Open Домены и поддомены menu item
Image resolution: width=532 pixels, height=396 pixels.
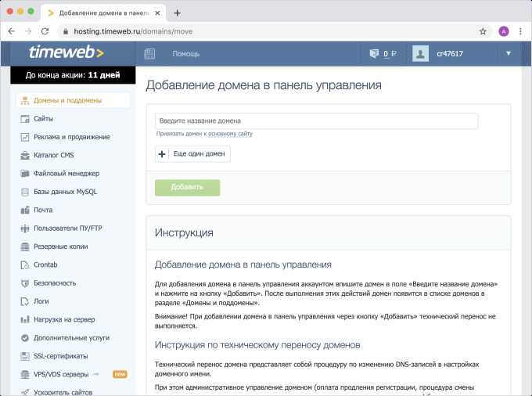pyautogui.click(x=73, y=100)
